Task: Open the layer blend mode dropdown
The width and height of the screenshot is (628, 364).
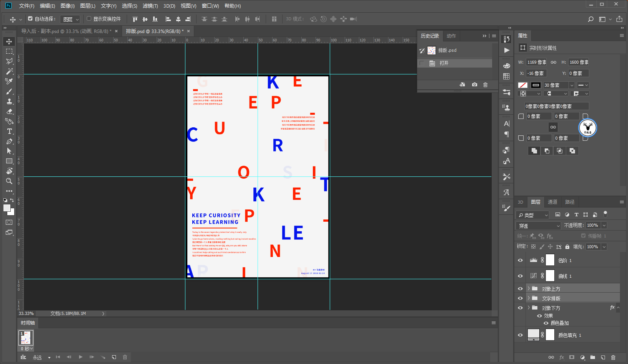Action: click(x=539, y=226)
